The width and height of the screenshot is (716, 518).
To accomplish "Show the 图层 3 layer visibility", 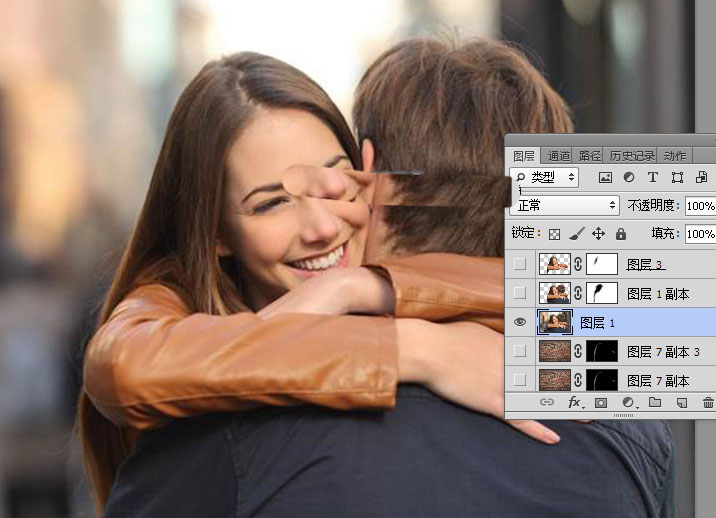I will (x=520, y=264).
